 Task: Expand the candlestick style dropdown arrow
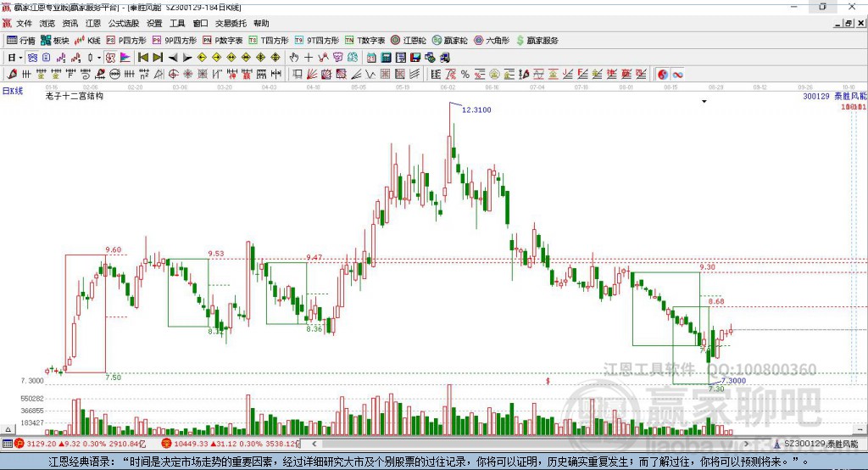pos(99,58)
